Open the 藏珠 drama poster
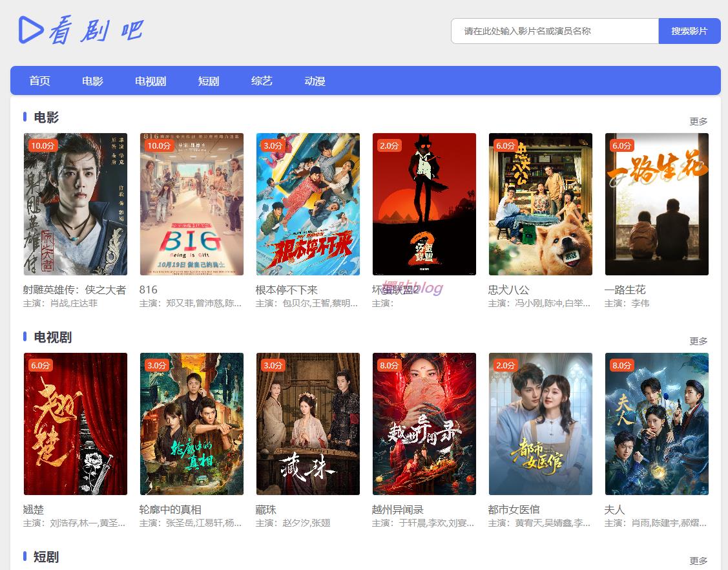The image size is (728, 570). tap(308, 424)
